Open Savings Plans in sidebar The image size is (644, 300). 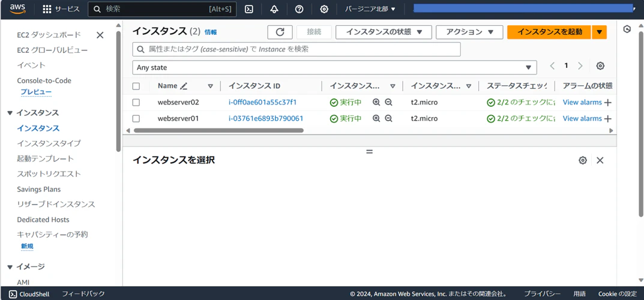38,189
